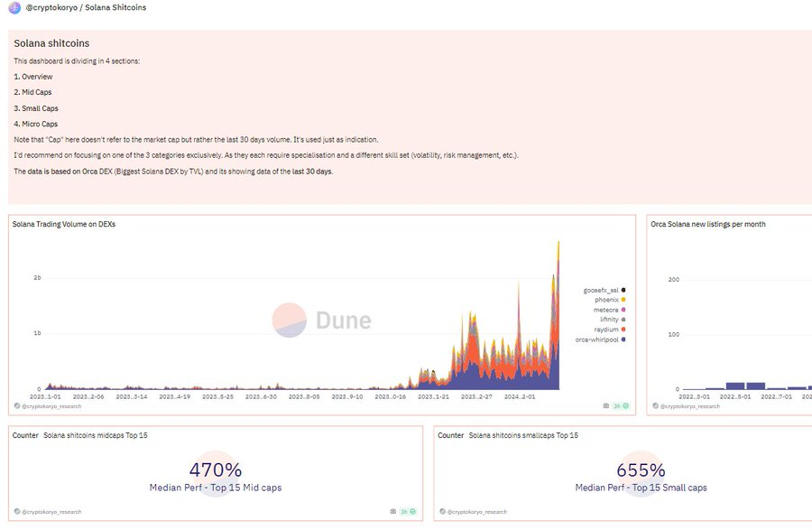Click the raydium orange legend dot
The height and width of the screenshot is (530, 812).
(x=623, y=330)
